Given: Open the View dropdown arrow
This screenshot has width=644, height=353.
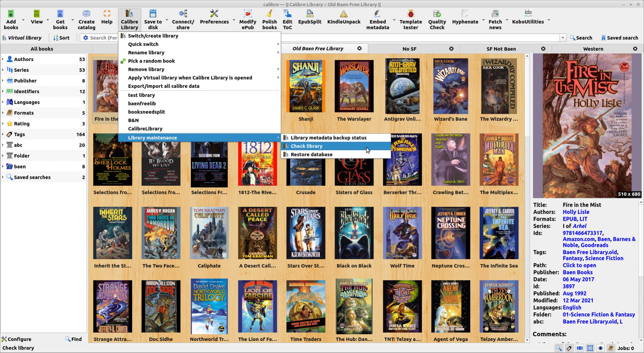Looking at the screenshot, I should click(48, 20).
